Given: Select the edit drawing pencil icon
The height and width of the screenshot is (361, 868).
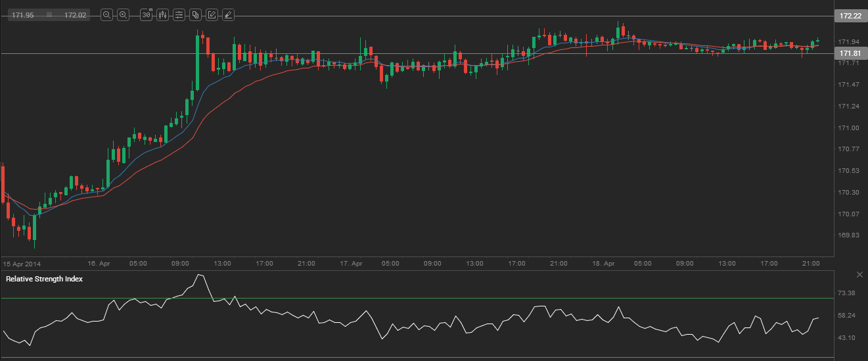Looking at the screenshot, I should [x=212, y=14].
